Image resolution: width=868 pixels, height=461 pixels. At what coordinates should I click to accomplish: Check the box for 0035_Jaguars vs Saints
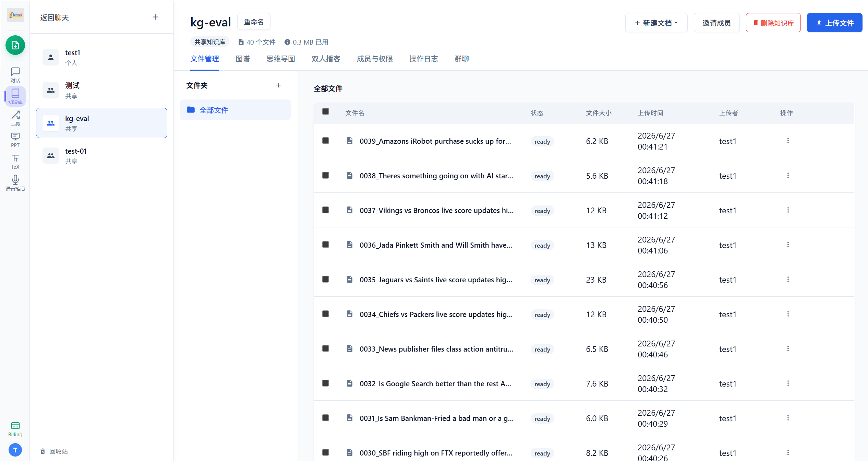326,279
